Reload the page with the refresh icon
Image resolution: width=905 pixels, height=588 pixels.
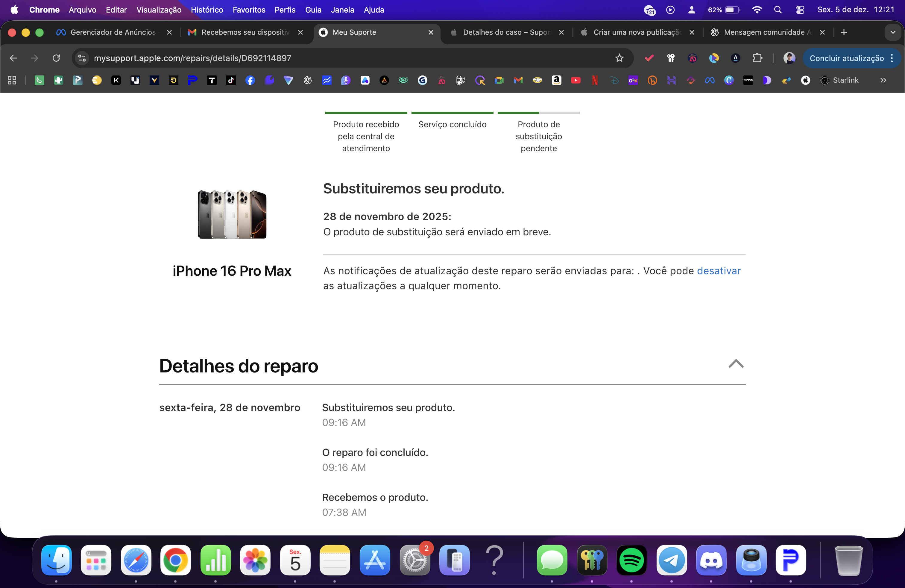[x=56, y=58]
